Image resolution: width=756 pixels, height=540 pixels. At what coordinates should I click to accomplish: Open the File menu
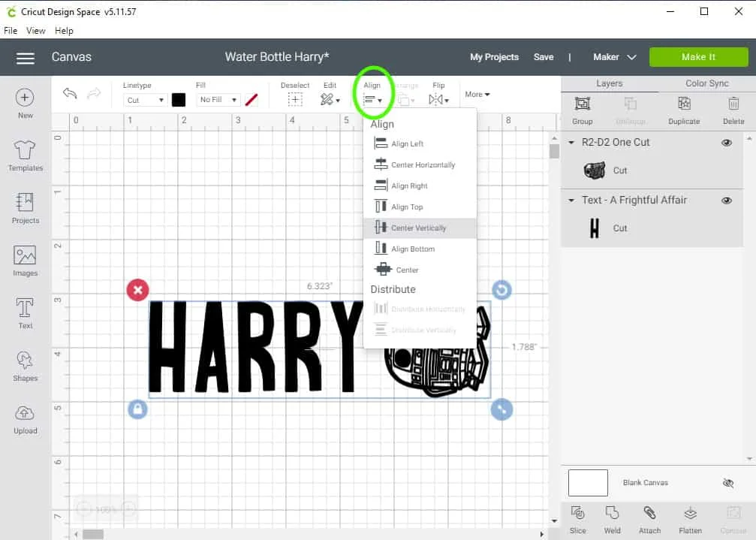(x=11, y=30)
